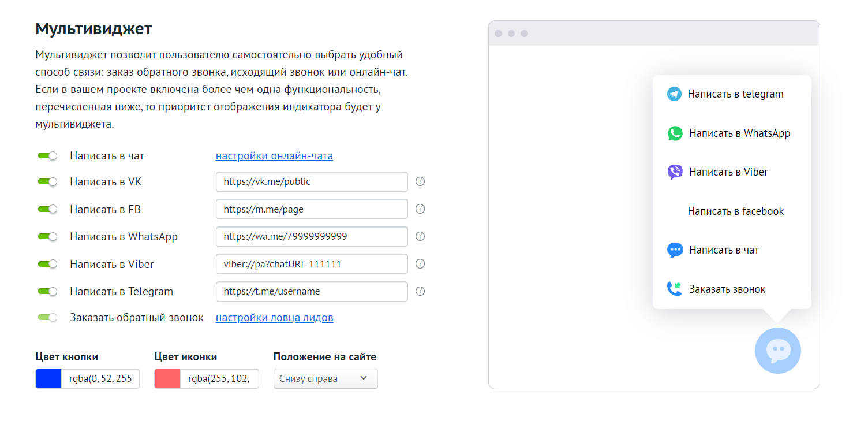
Task: Click help icon next to VK link field
Action: click(420, 181)
